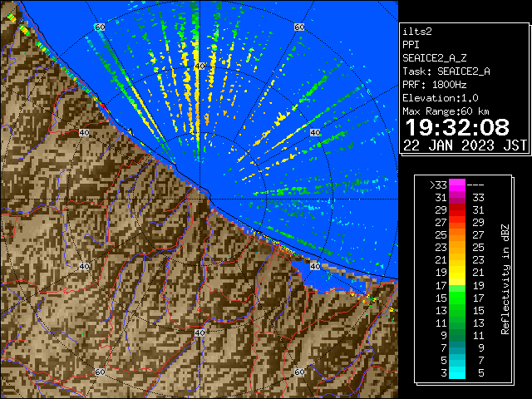The width and height of the screenshot is (532, 399).
Task: Select the '22 JAN 2023 JST' date
Action: pyautogui.click(x=465, y=145)
